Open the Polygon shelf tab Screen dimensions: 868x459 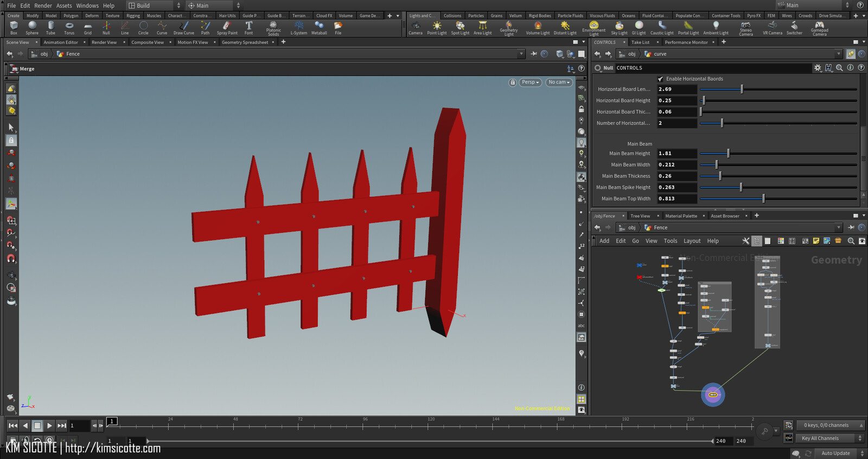click(71, 16)
